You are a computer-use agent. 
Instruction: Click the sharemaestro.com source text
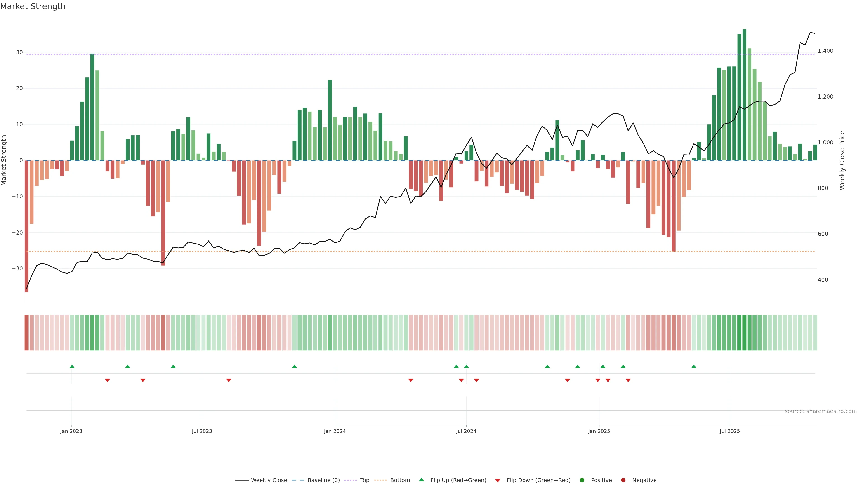point(821,411)
